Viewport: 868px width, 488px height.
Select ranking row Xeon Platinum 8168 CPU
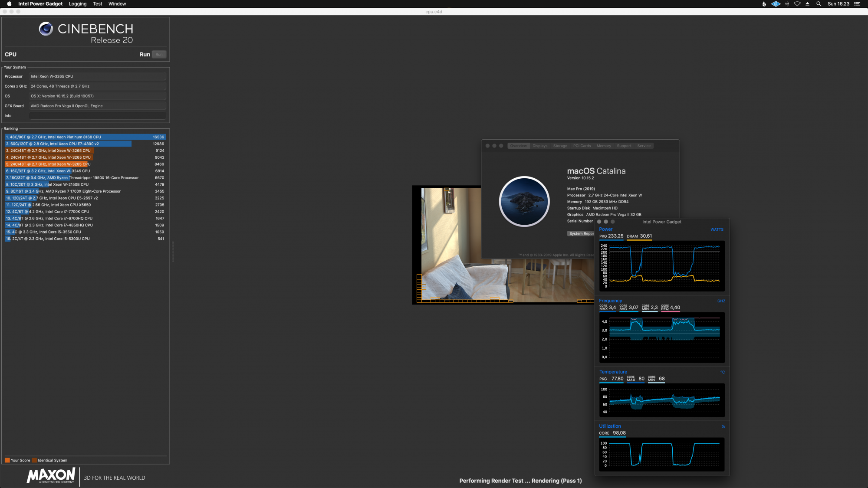pos(85,137)
